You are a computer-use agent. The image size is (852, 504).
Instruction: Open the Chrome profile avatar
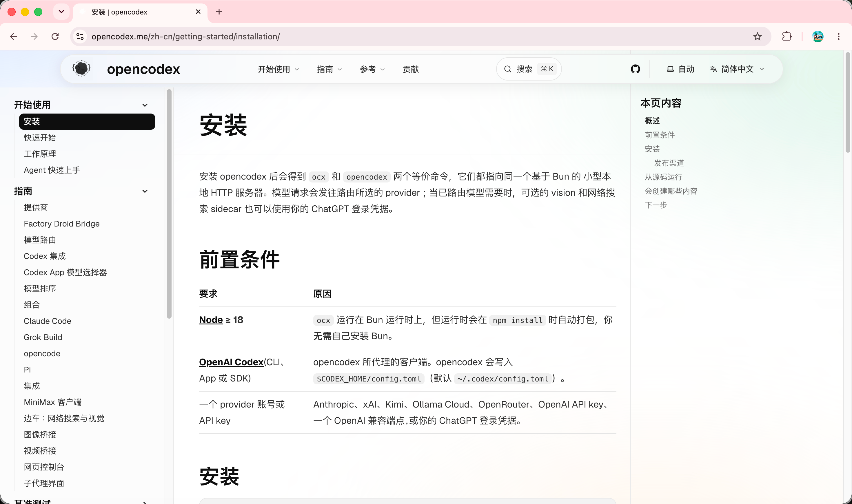coord(818,36)
